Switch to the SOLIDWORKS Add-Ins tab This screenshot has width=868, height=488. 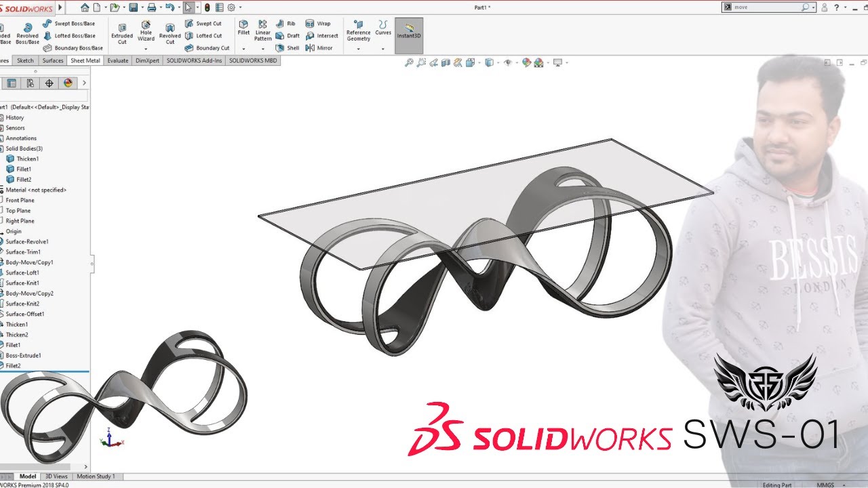pos(194,60)
